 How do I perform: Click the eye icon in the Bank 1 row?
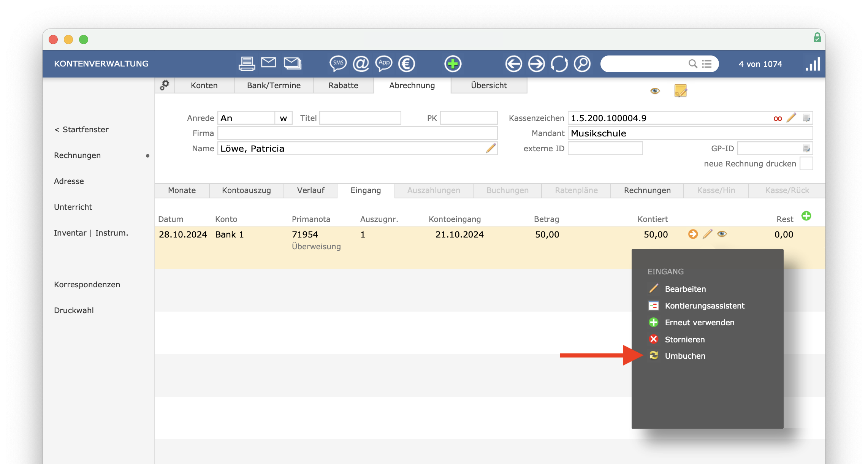click(722, 234)
